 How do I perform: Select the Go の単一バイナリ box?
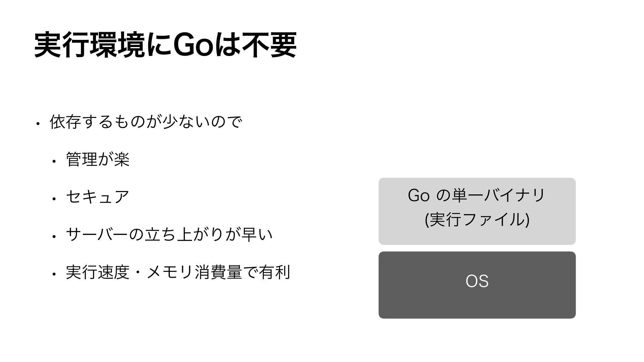[477, 211]
